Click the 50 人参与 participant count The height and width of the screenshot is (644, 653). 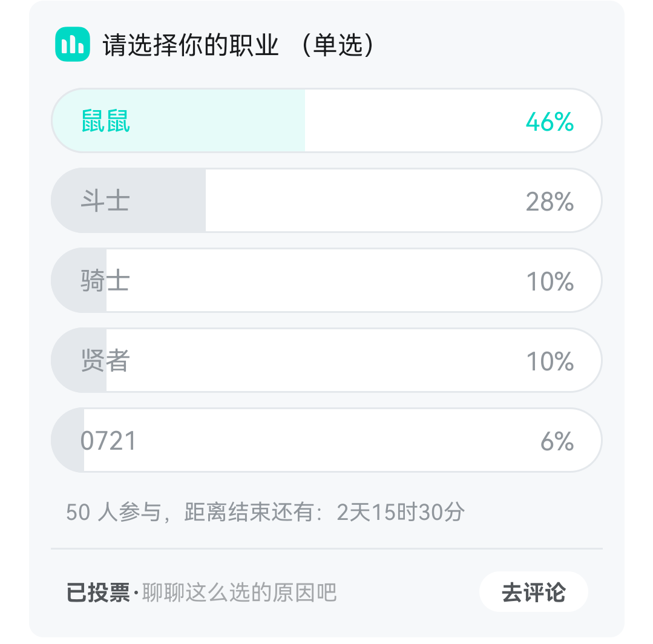113,512
